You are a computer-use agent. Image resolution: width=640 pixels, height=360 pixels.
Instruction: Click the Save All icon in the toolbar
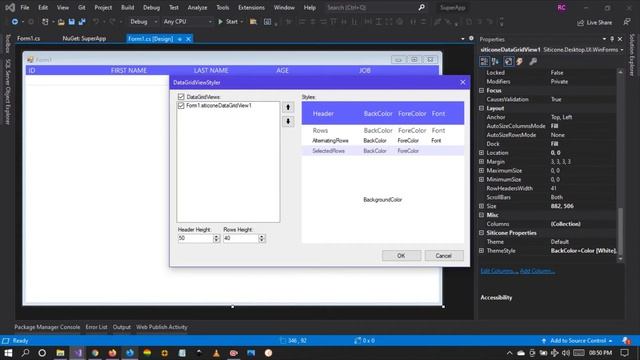(x=82, y=22)
